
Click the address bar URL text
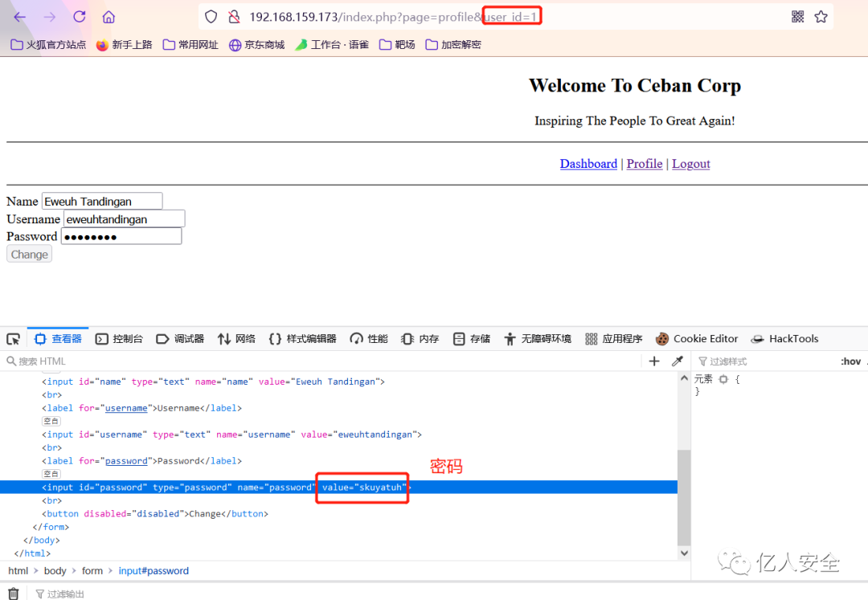point(393,17)
